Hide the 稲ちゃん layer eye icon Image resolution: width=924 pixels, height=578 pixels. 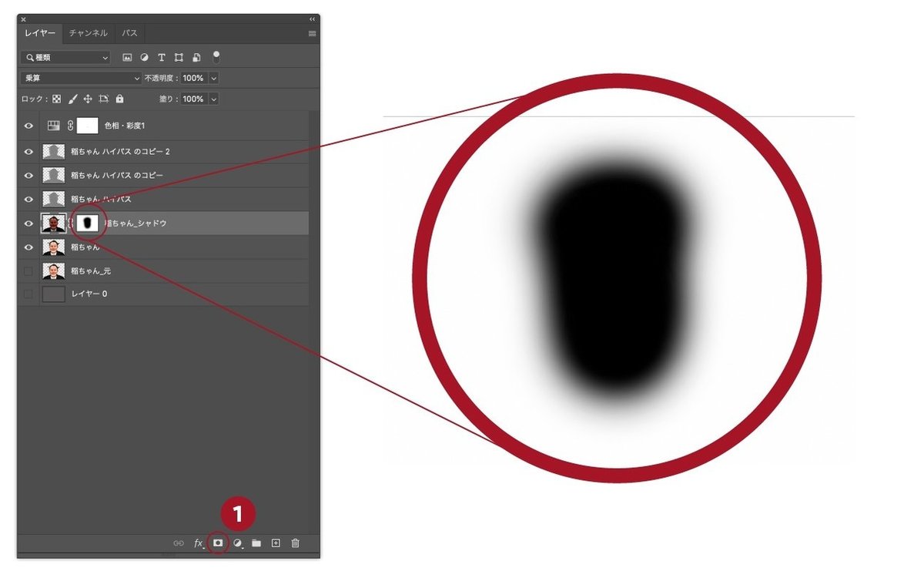pyautogui.click(x=28, y=247)
